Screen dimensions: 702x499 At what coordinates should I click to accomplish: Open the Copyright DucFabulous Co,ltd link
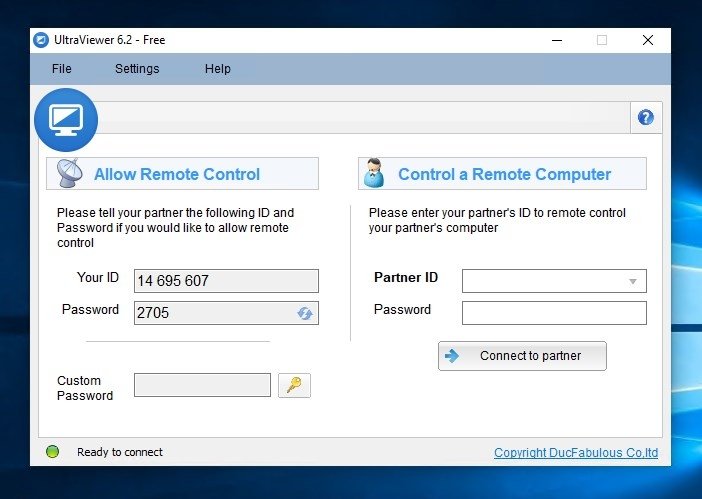coord(576,452)
